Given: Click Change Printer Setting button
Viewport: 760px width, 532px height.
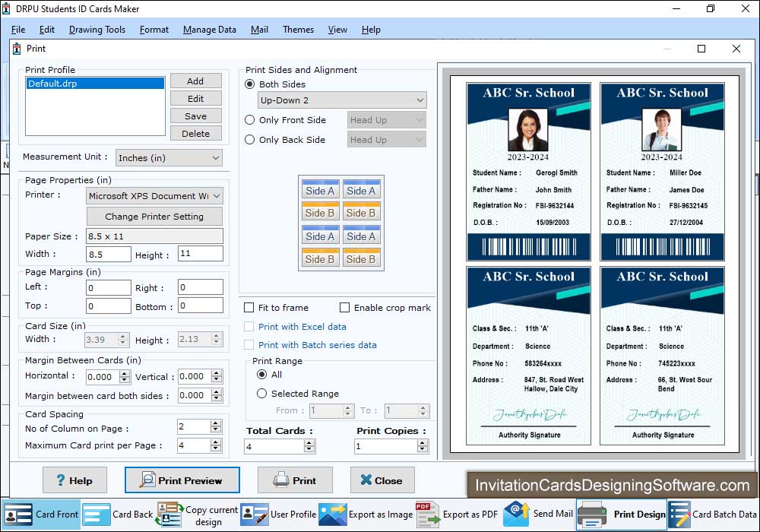Looking at the screenshot, I should tap(154, 217).
